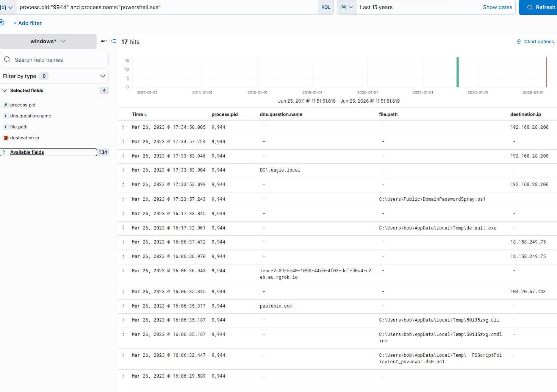557x392 pixels.
Task: Expand the 17:33:53.899 log row
Action: pyautogui.click(x=124, y=184)
